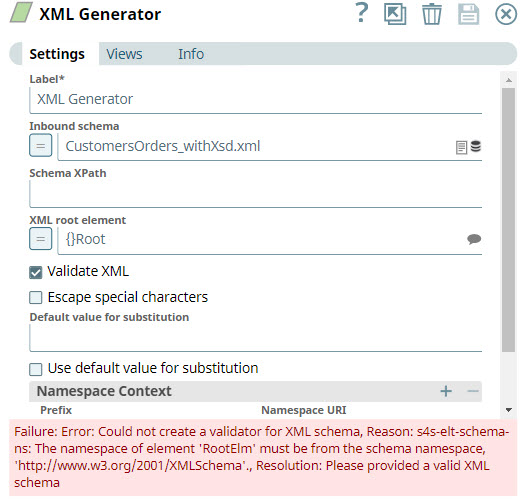Uncheck the Validate XML checkbox

(36, 272)
